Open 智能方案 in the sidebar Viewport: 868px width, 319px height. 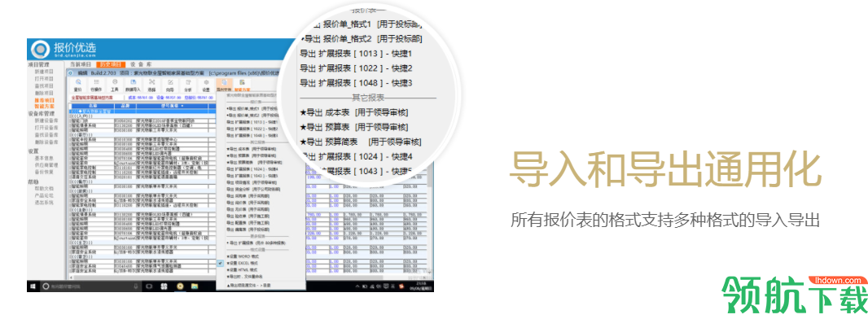(44, 106)
